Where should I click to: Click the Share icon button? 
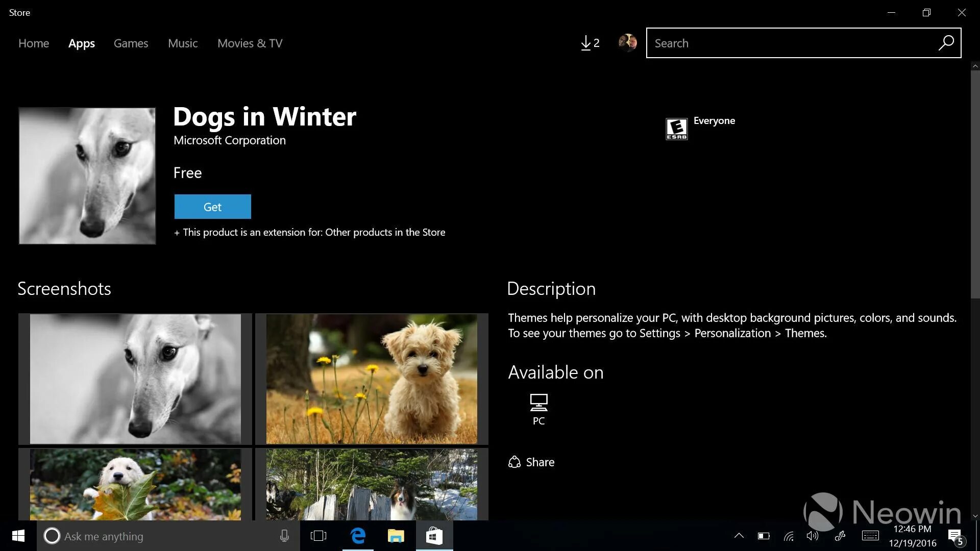coord(513,462)
